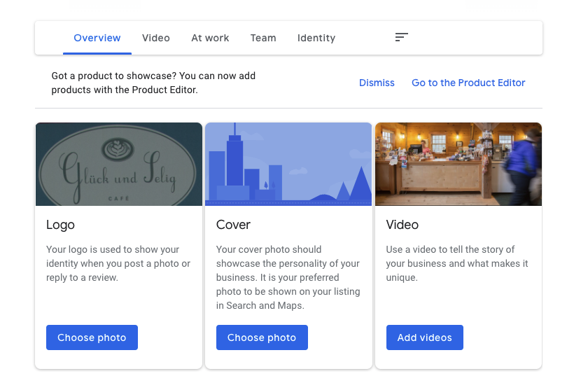
Task: Click Choose photo under Cover
Action: [262, 337]
